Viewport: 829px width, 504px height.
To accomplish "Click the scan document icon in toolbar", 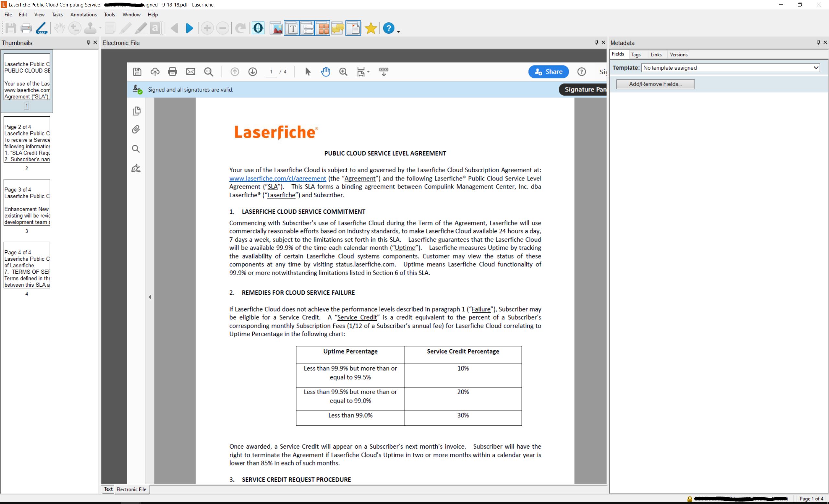I will click(x=41, y=28).
